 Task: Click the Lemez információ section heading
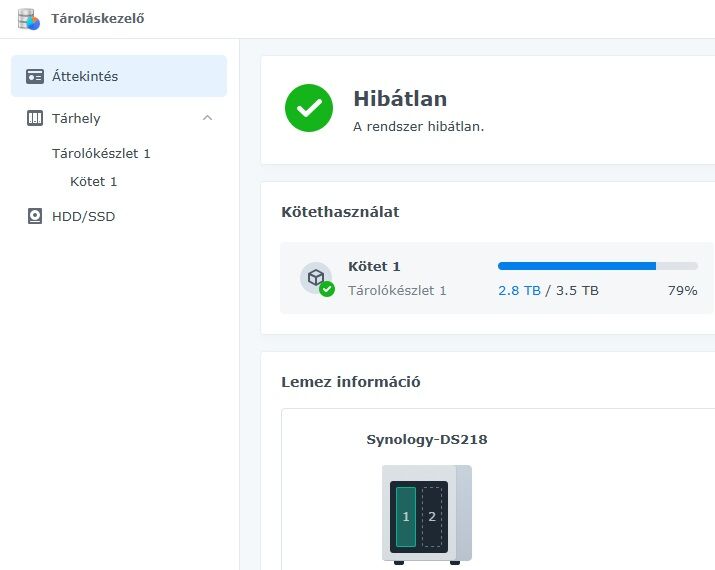click(x=351, y=382)
